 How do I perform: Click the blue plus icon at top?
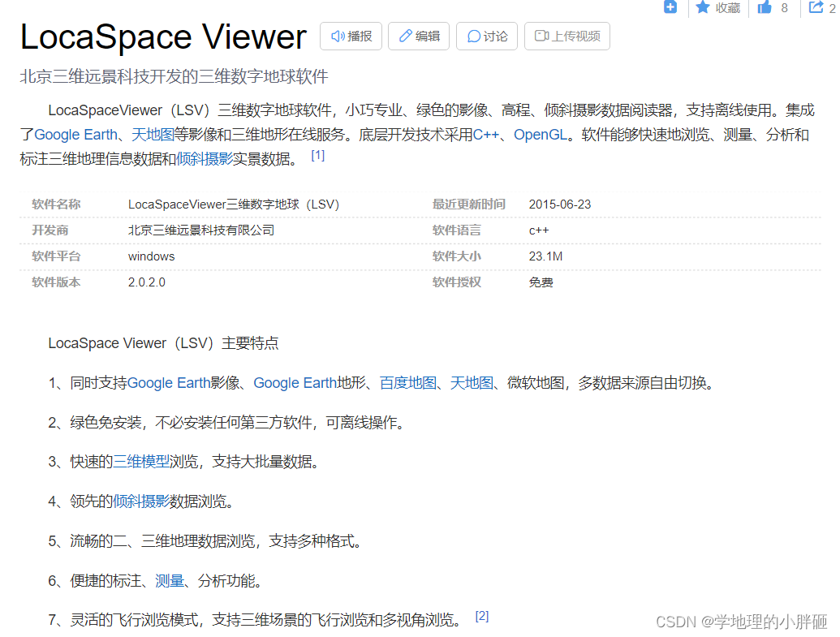click(x=670, y=7)
